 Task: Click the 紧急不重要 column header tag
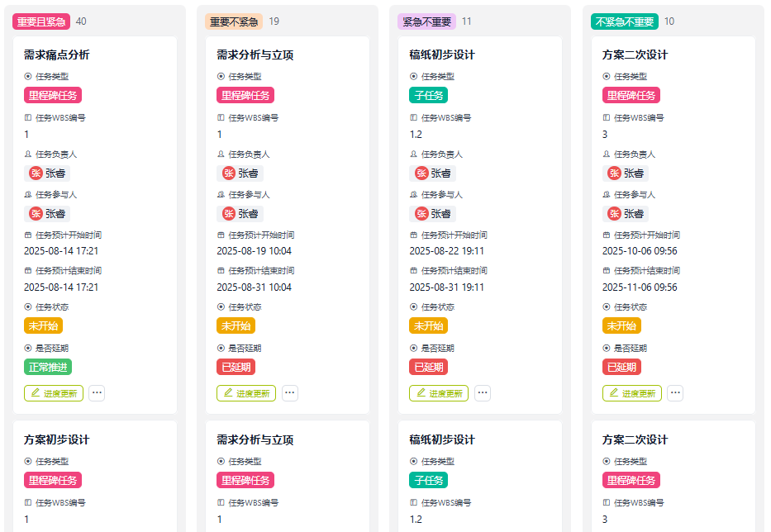(x=426, y=21)
